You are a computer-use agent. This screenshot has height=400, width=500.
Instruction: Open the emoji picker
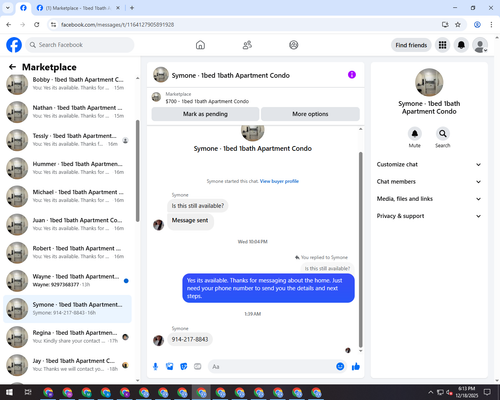point(340,367)
